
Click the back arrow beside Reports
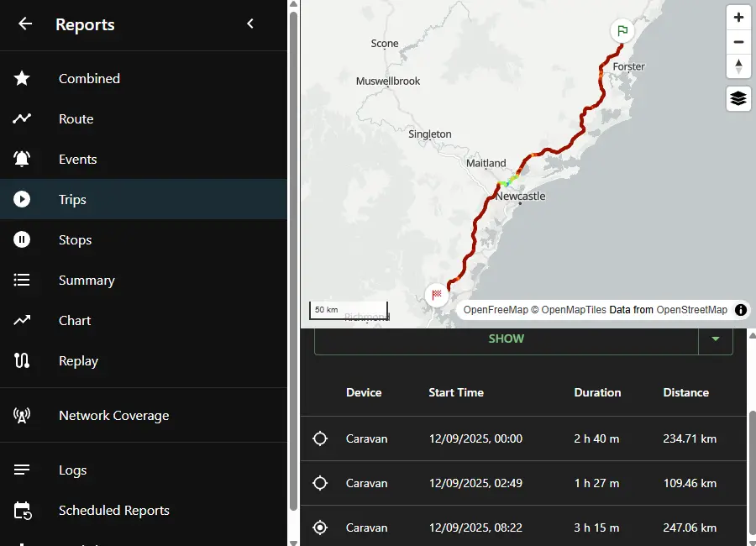(25, 24)
